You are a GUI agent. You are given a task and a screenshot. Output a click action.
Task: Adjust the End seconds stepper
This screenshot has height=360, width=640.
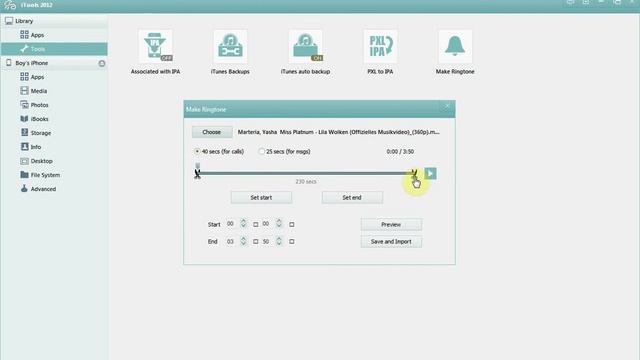click(x=279, y=241)
